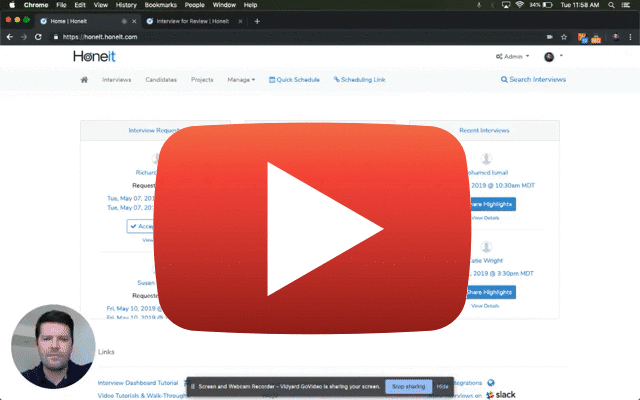
Task: Click the Slack logo
Action: point(501,395)
